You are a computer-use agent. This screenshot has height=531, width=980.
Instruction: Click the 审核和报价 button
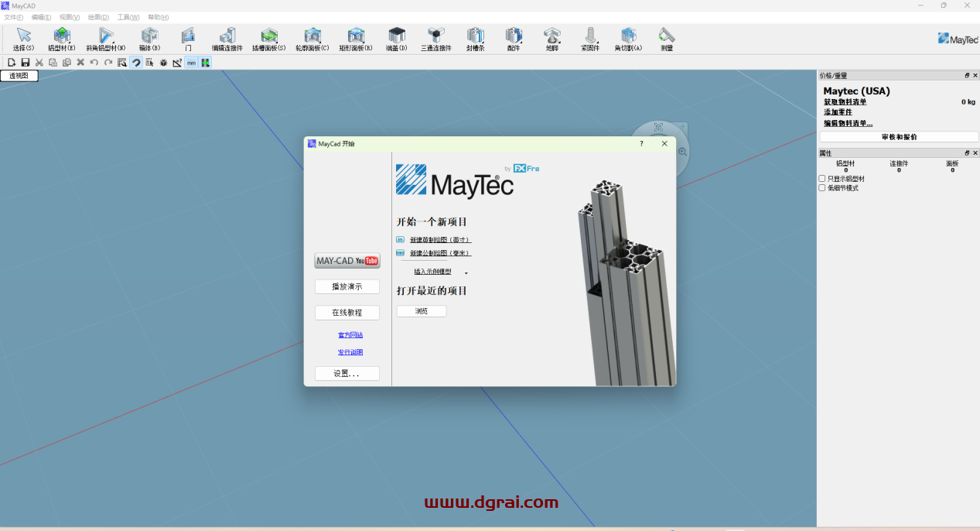(899, 137)
